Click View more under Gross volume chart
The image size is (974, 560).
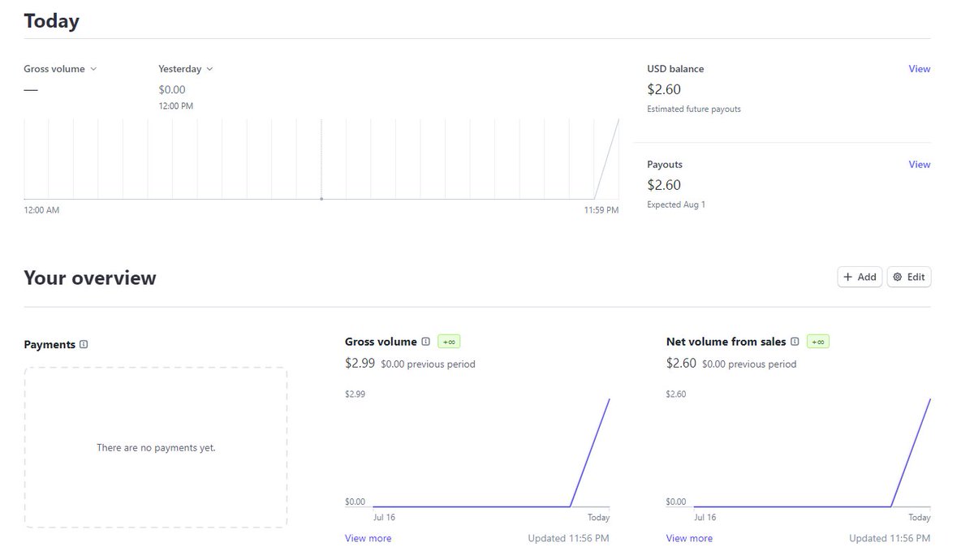[368, 537]
